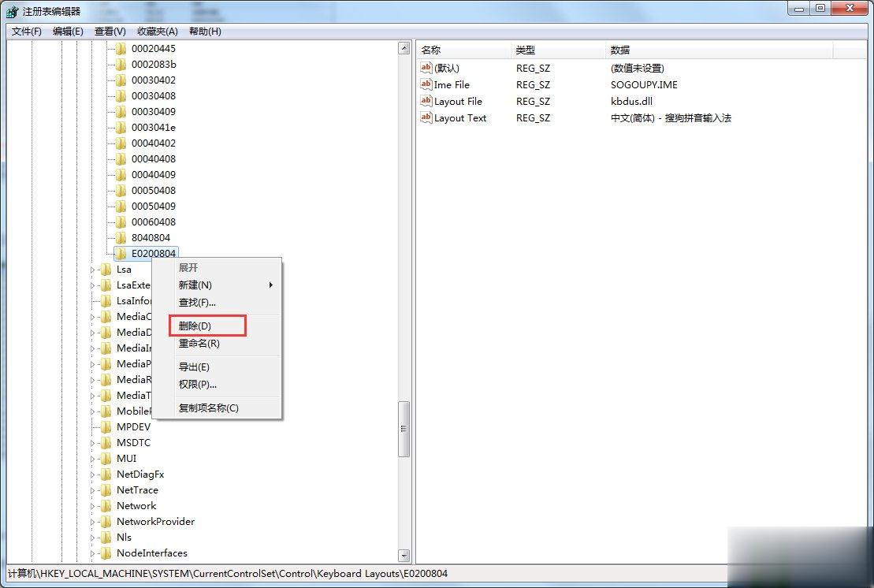874x588 pixels.
Task: Select the NetworkProvider key label
Action: 155,522
